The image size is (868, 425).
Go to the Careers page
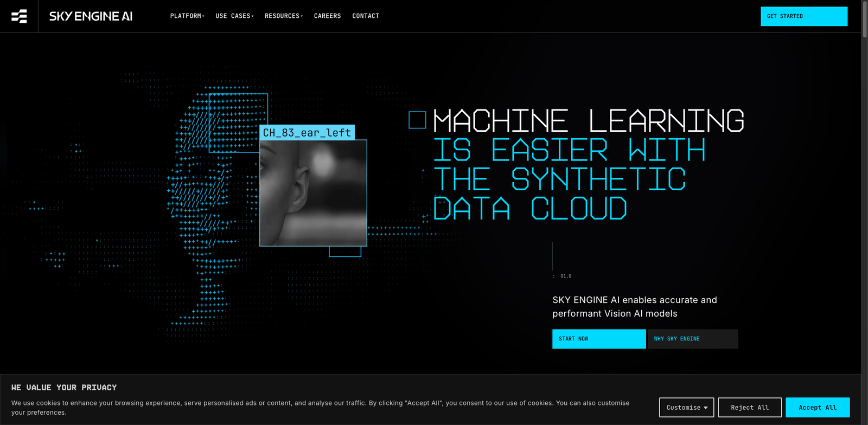(327, 16)
